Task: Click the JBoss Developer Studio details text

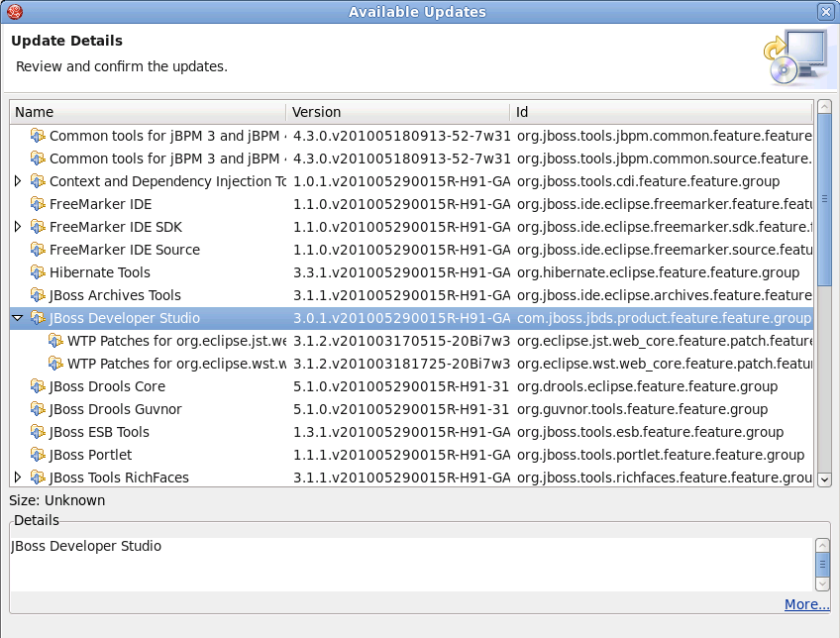Action: pyautogui.click(x=86, y=545)
